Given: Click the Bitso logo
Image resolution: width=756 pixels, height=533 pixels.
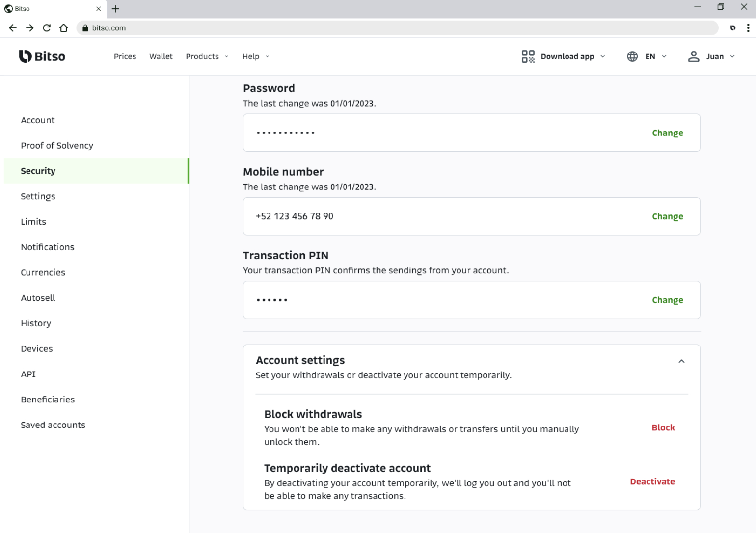Looking at the screenshot, I should (42, 56).
